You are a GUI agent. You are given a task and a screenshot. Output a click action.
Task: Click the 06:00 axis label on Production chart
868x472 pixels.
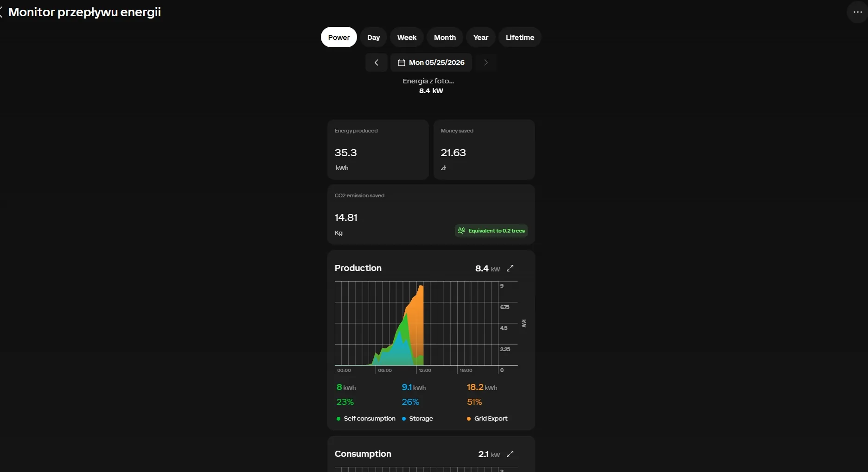click(x=385, y=371)
